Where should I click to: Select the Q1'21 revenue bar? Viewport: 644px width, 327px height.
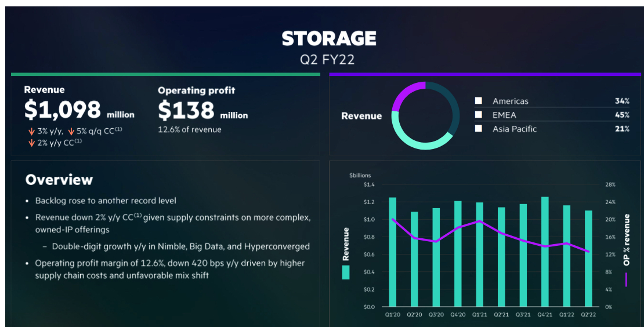(x=480, y=255)
